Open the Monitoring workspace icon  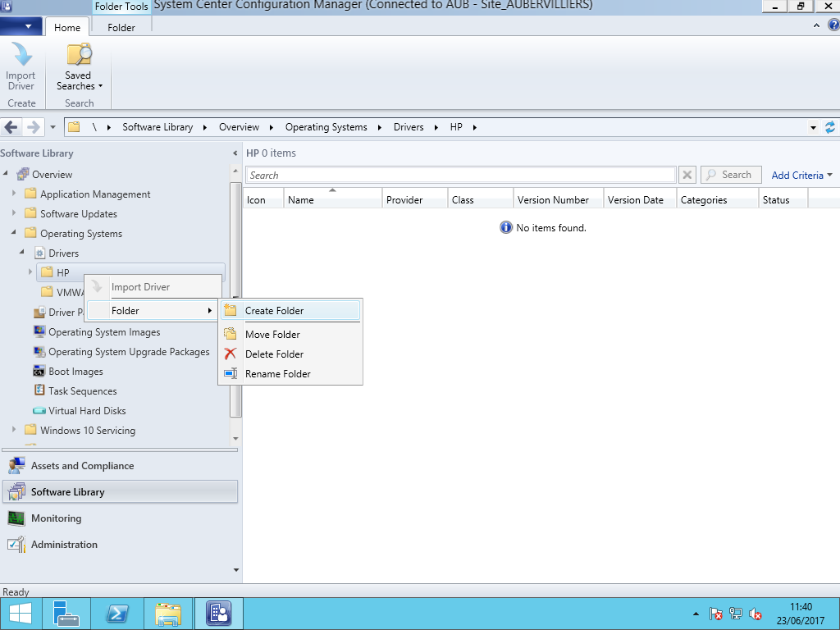16,518
